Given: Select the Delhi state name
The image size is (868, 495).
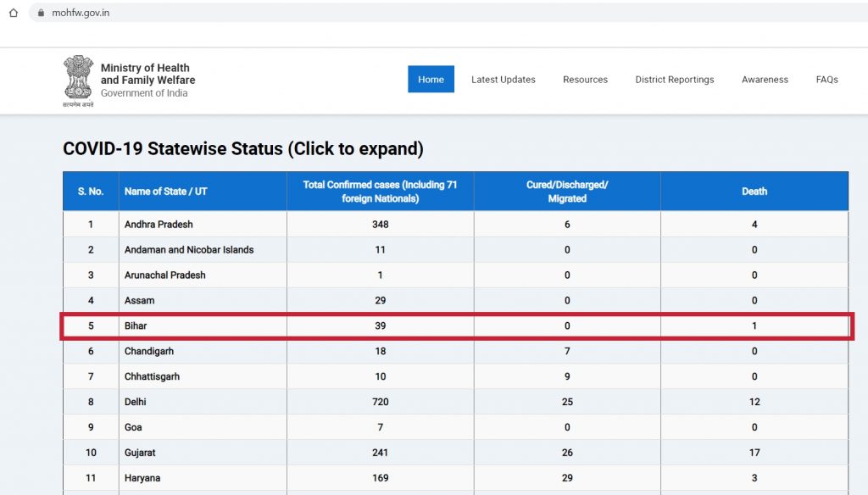Looking at the screenshot, I should tap(135, 402).
